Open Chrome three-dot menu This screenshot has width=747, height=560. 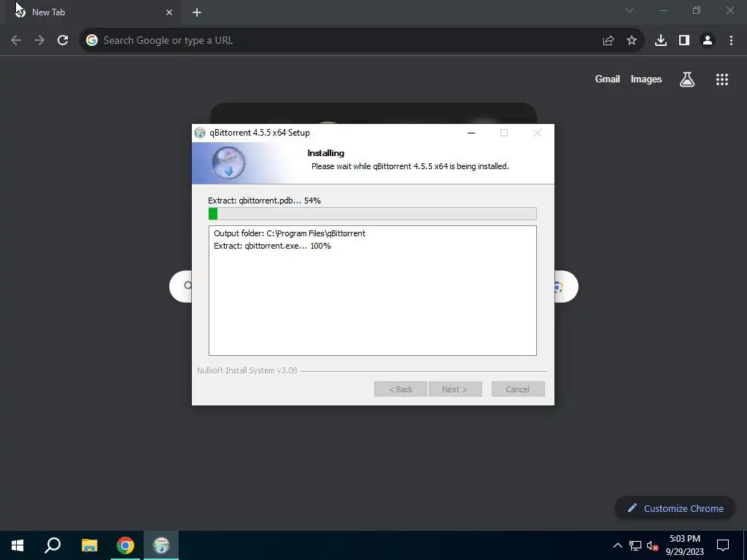click(731, 41)
